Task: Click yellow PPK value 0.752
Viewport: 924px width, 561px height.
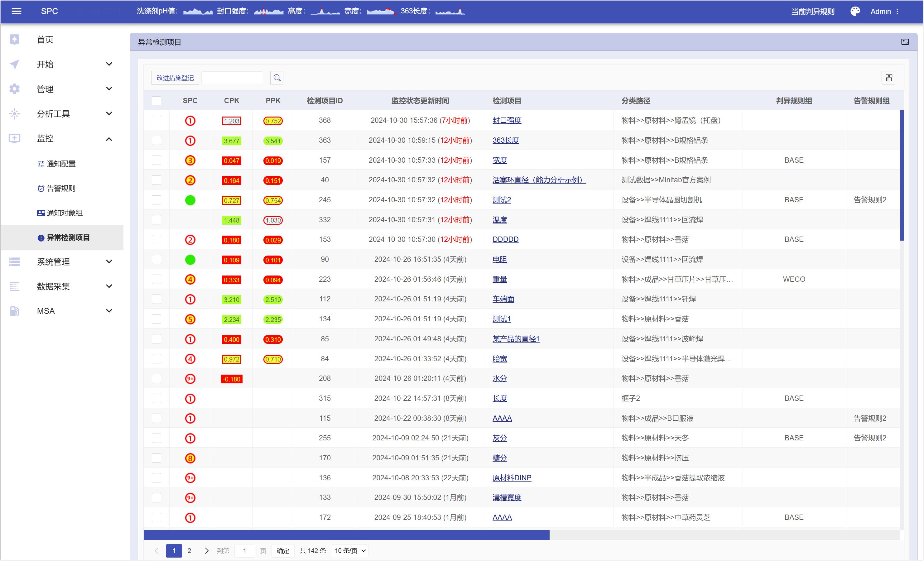Action: (273, 121)
